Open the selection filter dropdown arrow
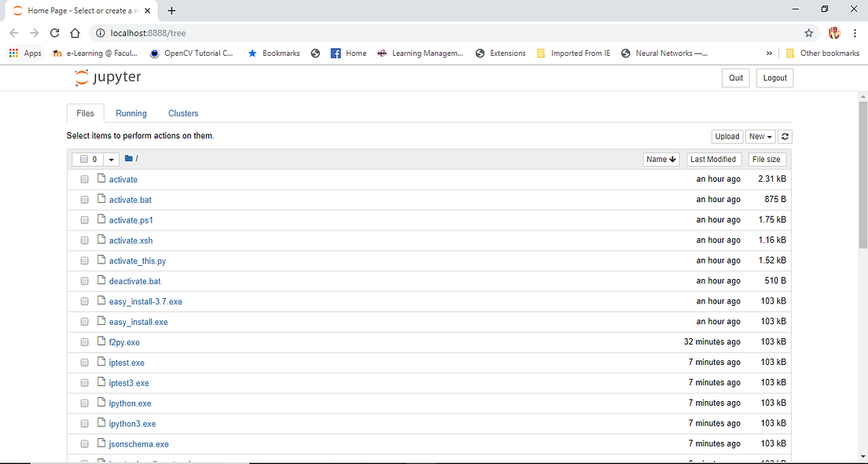The width and height of the screenshot is (868, 464). point(111,158)
